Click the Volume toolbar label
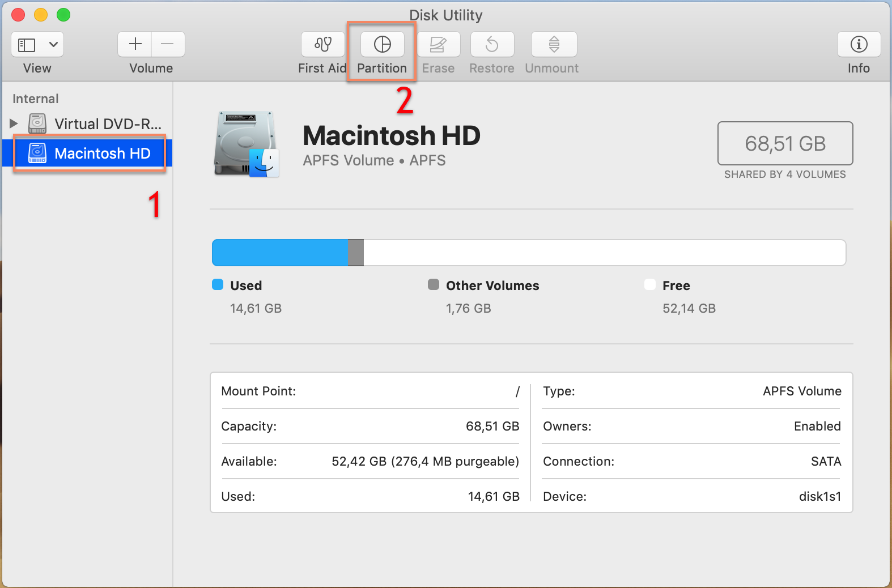The width and height of the screenshot is (892, 588). click(151, 68)
